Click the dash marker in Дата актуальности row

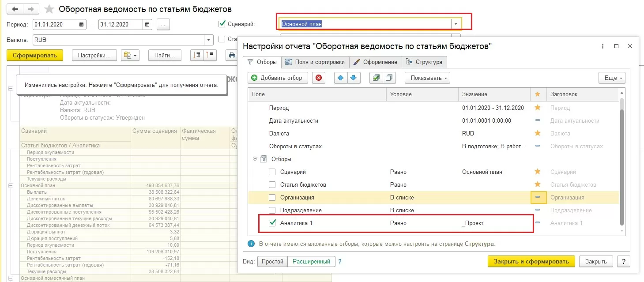pos(538,120)
